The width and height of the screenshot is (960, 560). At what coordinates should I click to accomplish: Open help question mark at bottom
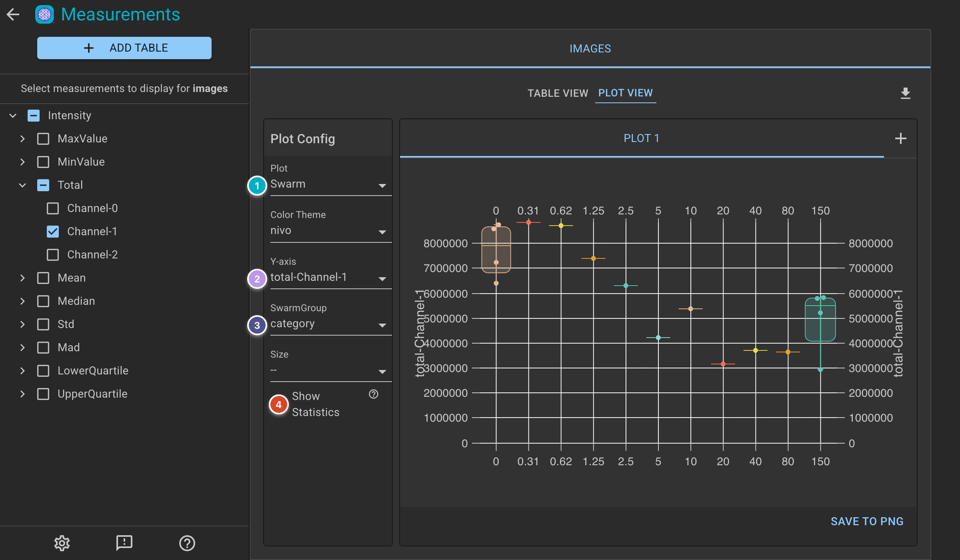(187, 543)
